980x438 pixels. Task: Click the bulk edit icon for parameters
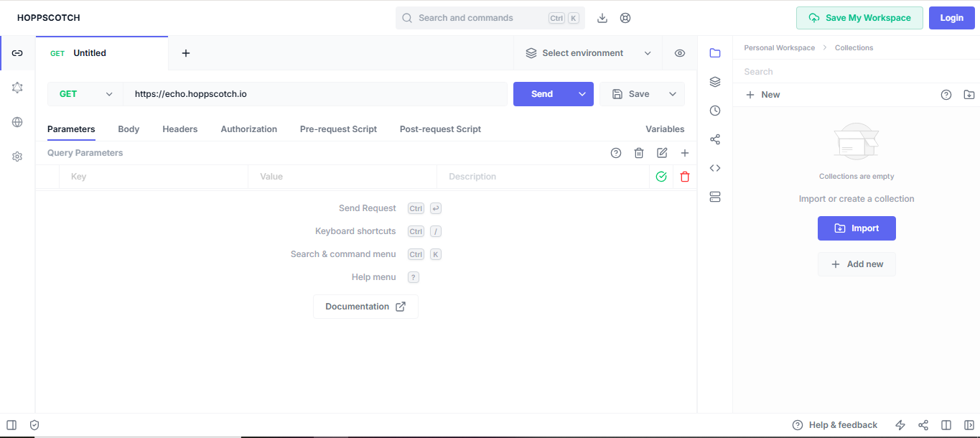662,153
